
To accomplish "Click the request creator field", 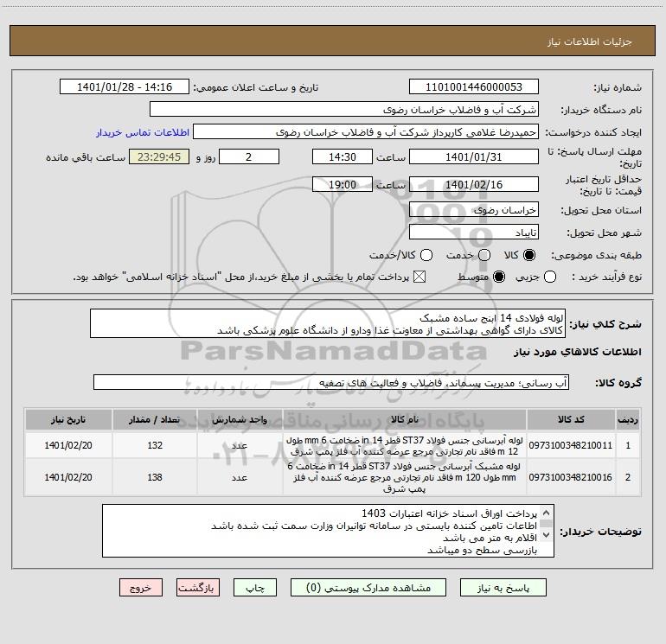I will (x=366, y=132).
